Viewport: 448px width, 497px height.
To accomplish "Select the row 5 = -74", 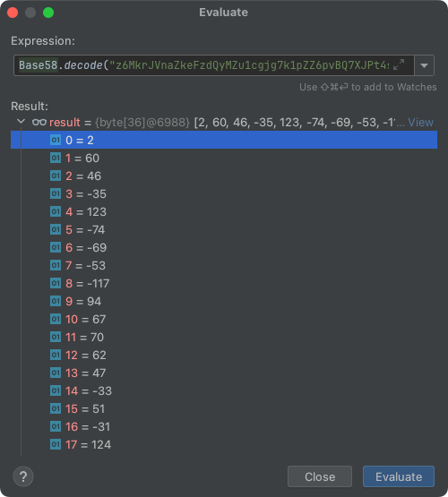I will (224, 229).
